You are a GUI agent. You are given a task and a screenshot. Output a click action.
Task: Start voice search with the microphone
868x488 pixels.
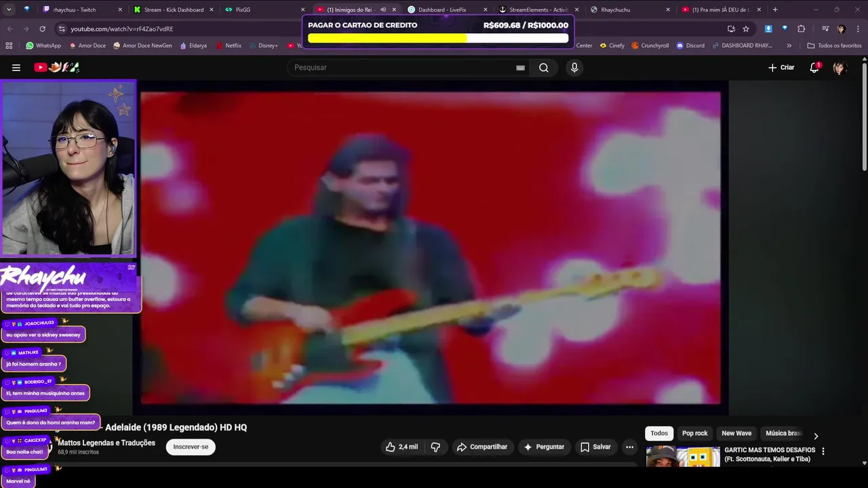point(574,67)
